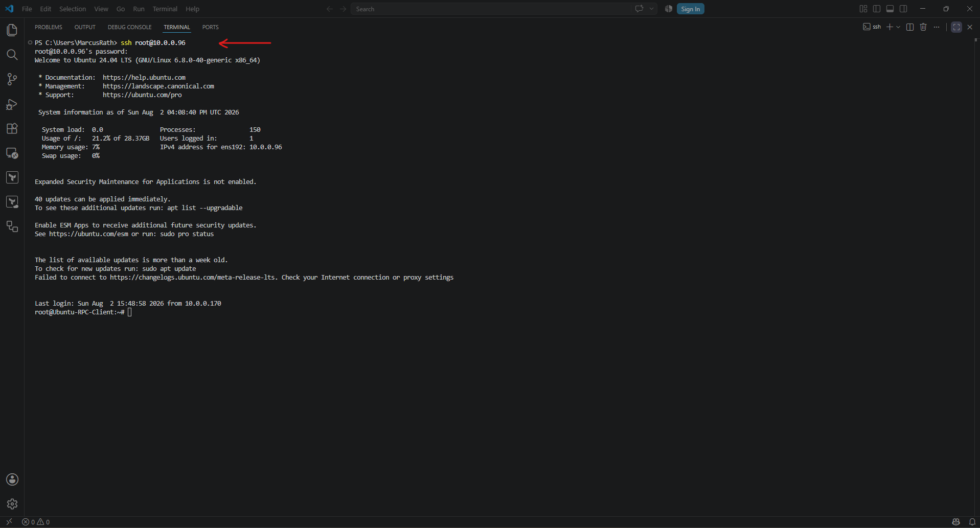Go back using the title bar arrow
This screenshot has height=528, width=980.
[x=330, y=9]
